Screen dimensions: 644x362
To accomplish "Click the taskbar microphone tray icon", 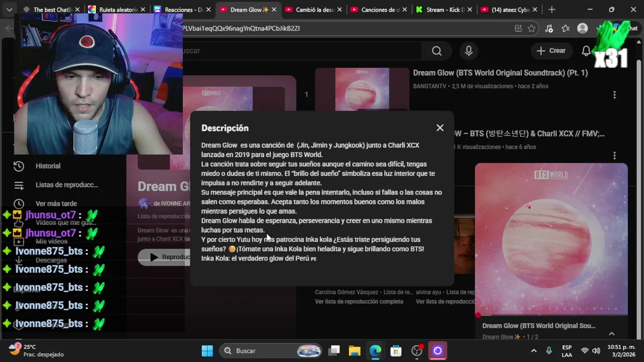I will (549, 350).
